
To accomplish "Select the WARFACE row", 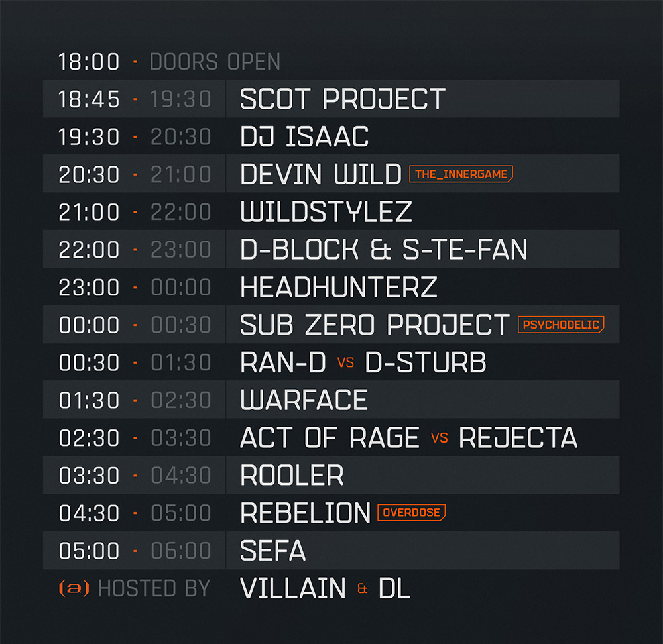I will click(x=331, y=400).
